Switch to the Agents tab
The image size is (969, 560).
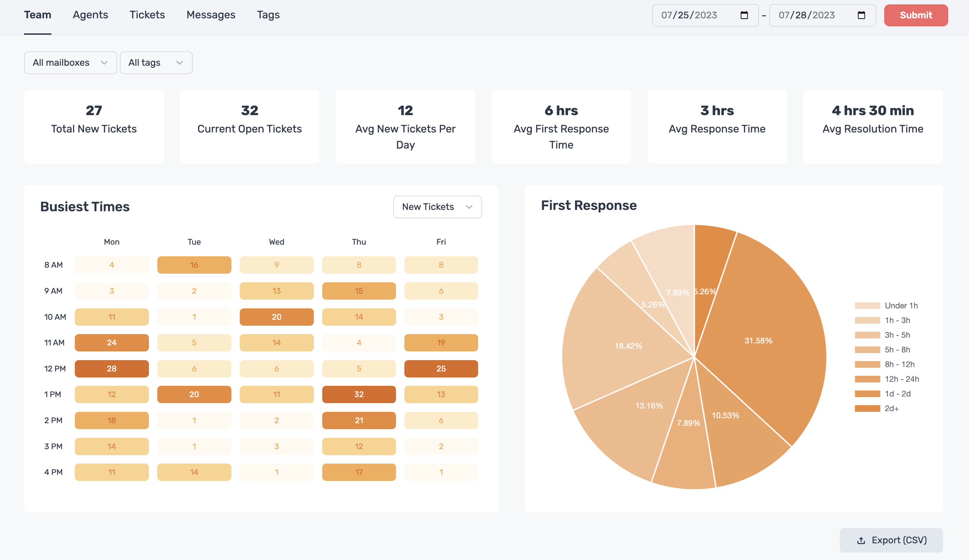(x=90, y=15)
